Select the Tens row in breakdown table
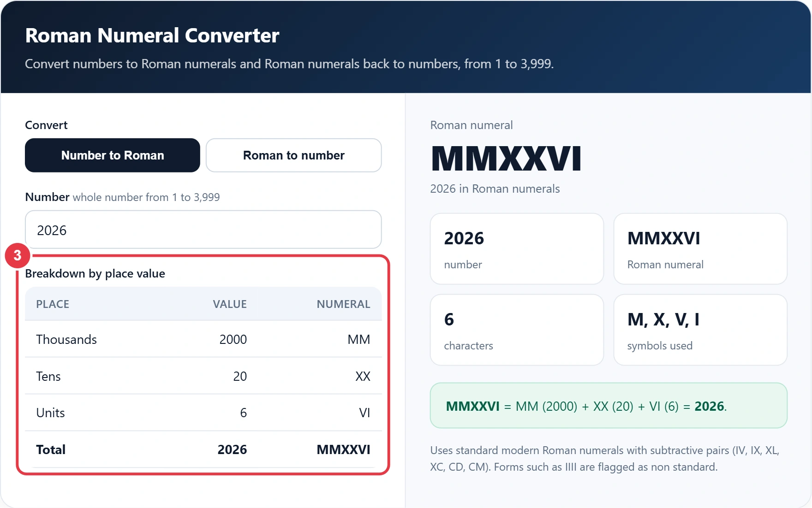This screenshot has width=812, height=508. tap(203, 376)
